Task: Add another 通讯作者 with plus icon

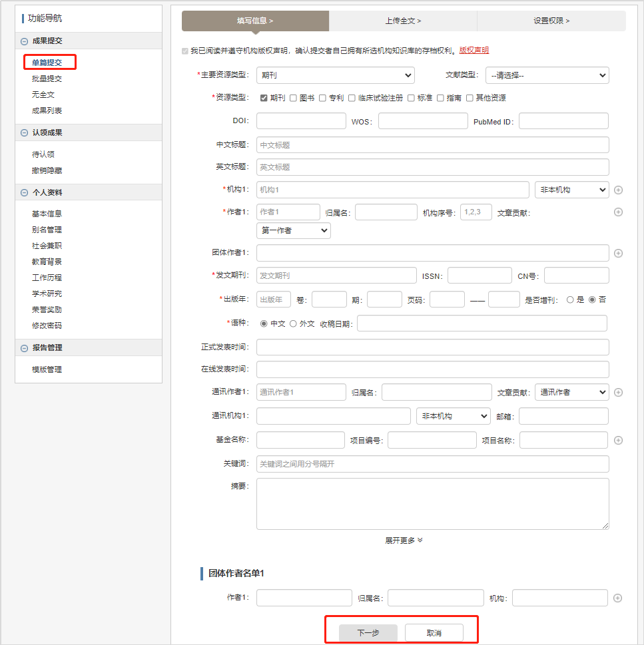Action: point(618,392)
